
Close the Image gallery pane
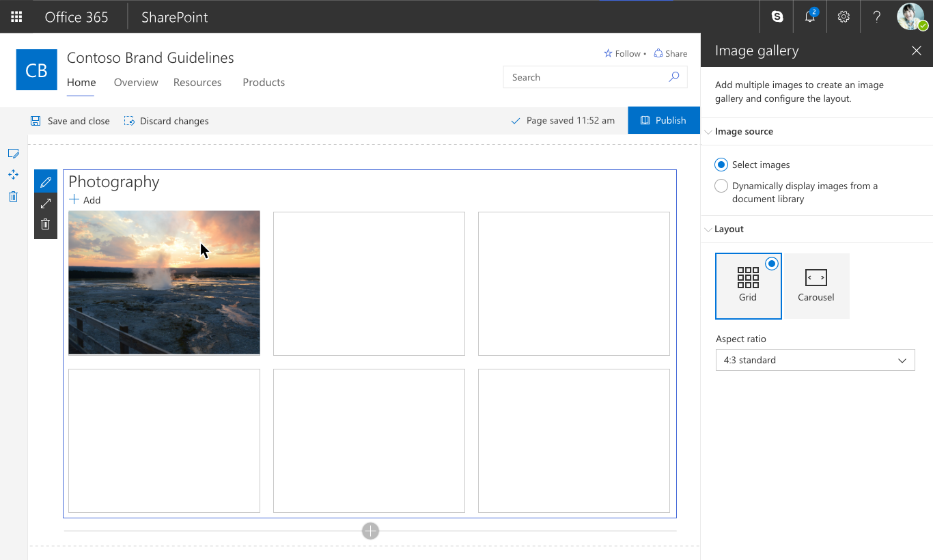(x=917, y=51)
